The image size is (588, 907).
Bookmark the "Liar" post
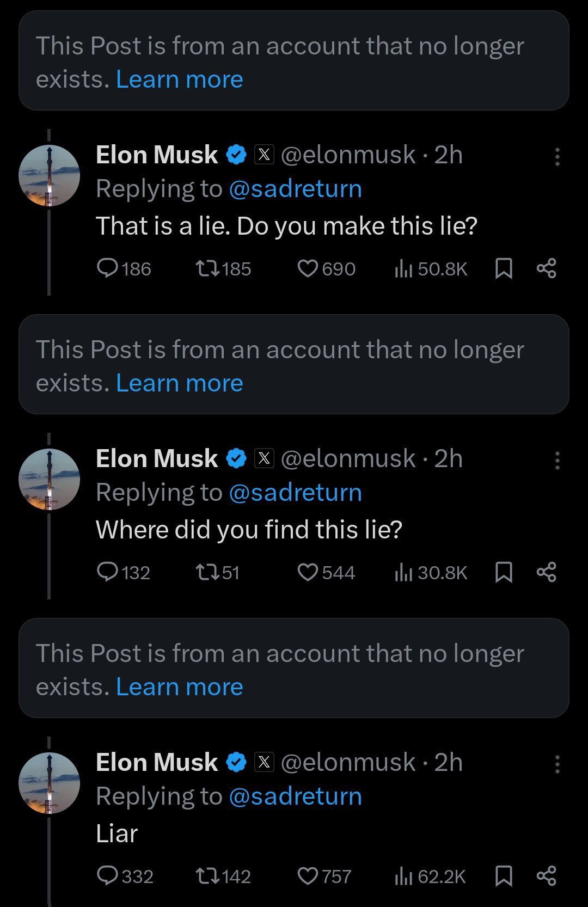click(x=504, y=876)
